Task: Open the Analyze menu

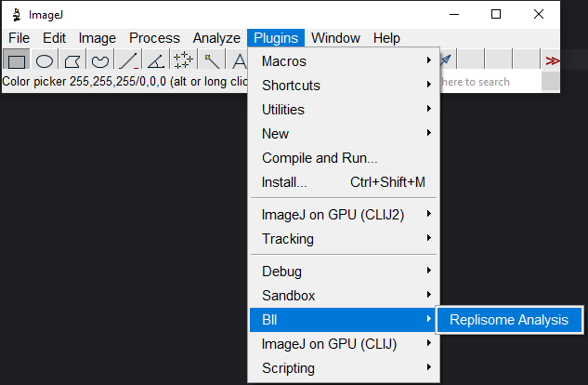Action: click(x=216, y=38)
